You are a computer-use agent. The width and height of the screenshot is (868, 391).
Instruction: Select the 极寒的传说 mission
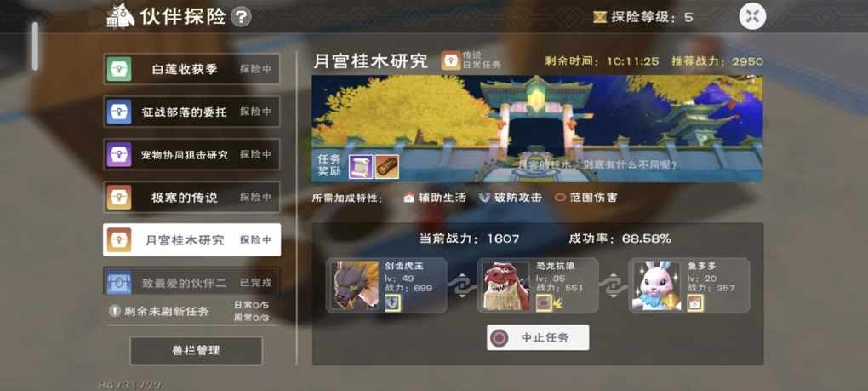(x=191, y=197)
